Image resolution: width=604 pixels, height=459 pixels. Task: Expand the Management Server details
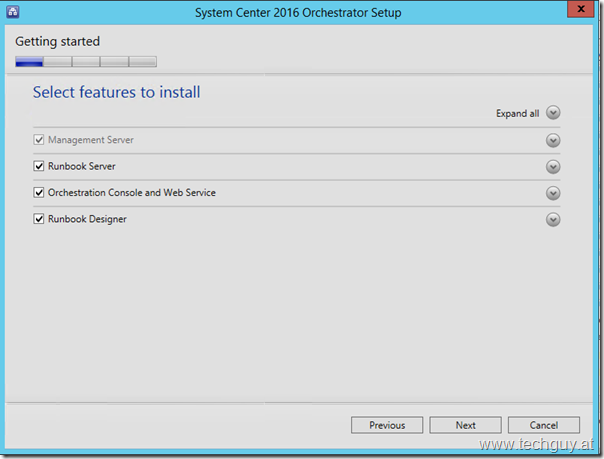point(553,141)
